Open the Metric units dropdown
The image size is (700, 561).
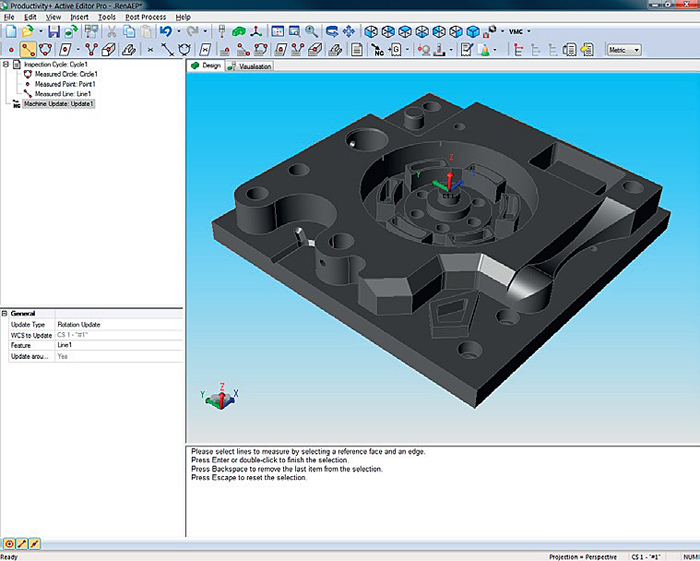pyautogui.click(x=624, y=50)
